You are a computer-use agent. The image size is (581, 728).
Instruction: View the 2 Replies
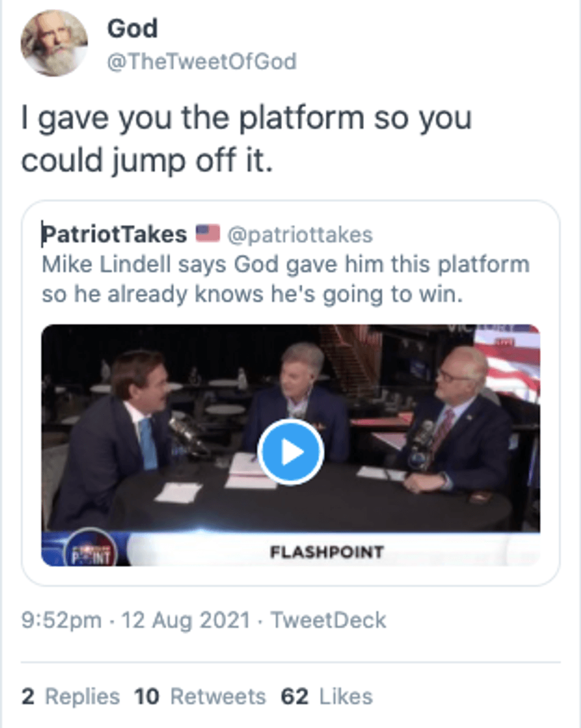(71, 697)
